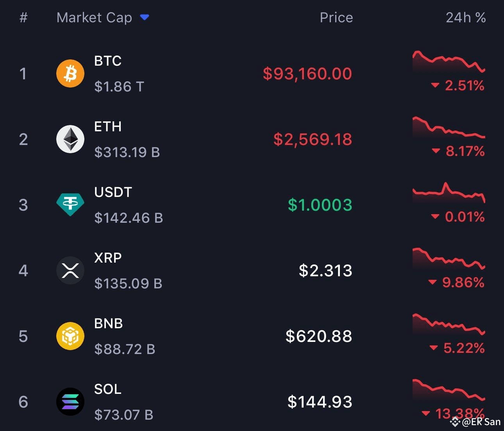Select the 24h % column header
The width and height of the screenshot is (504, 431).
coord(466,17)
